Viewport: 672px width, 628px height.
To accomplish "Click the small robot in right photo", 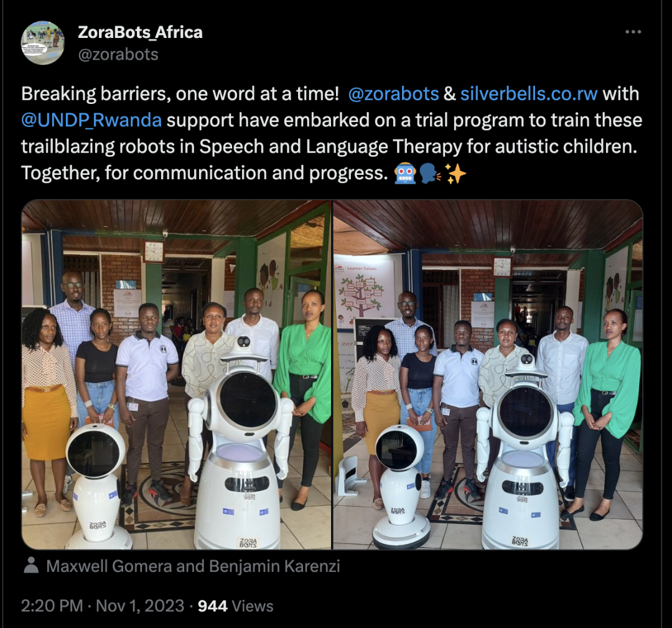I will click(x=399, y=487).
